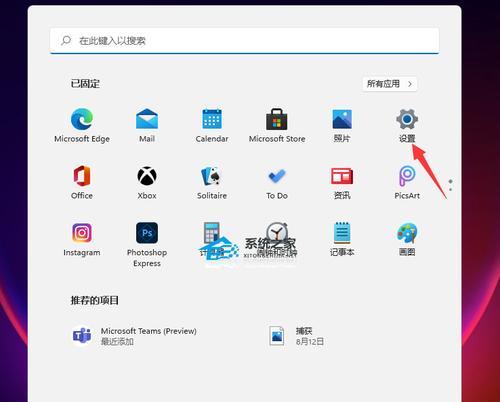The width and height of the screenshot is (500, 402).
Task: Click the magnifier icon in the search box
Action: point(66,41)
